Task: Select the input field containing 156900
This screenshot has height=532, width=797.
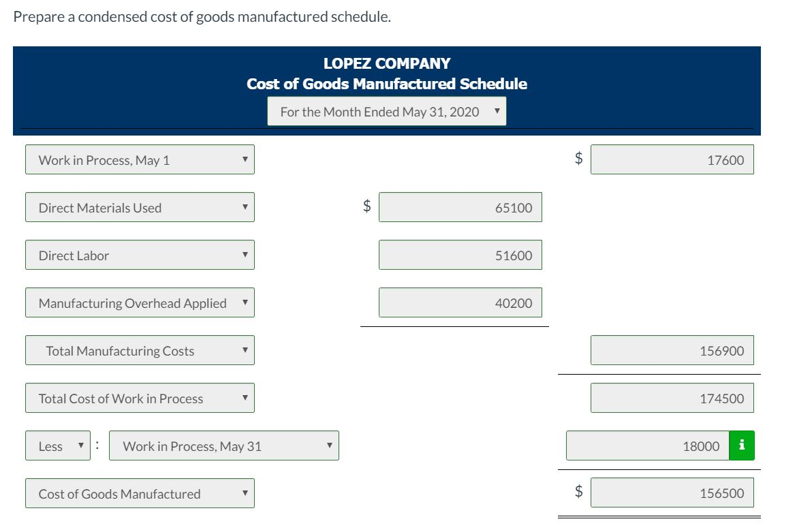Action: click(x=673, y=350)
